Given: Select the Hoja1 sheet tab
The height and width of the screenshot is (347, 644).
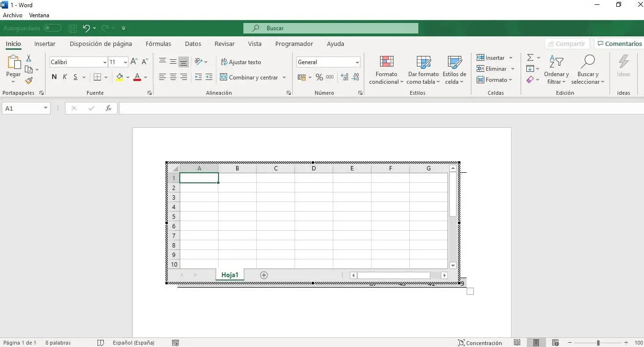Looking at the screenshot, I should point(230,275).
